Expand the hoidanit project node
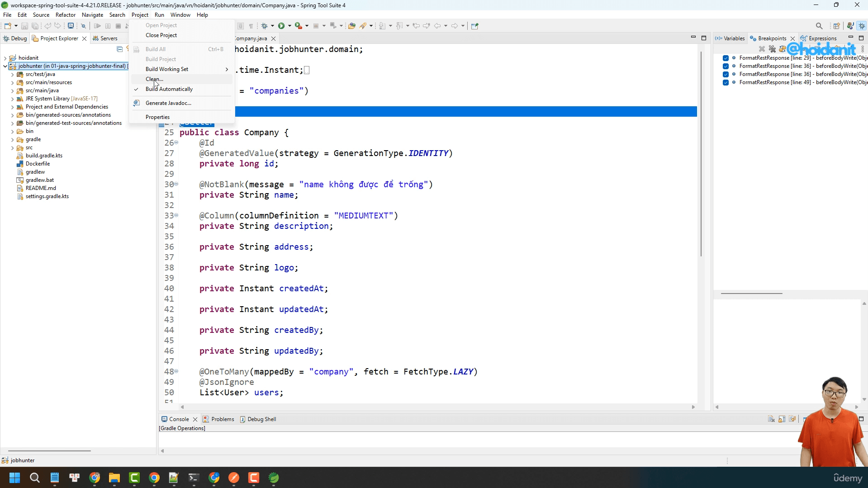868x488 pixels. 5,58
